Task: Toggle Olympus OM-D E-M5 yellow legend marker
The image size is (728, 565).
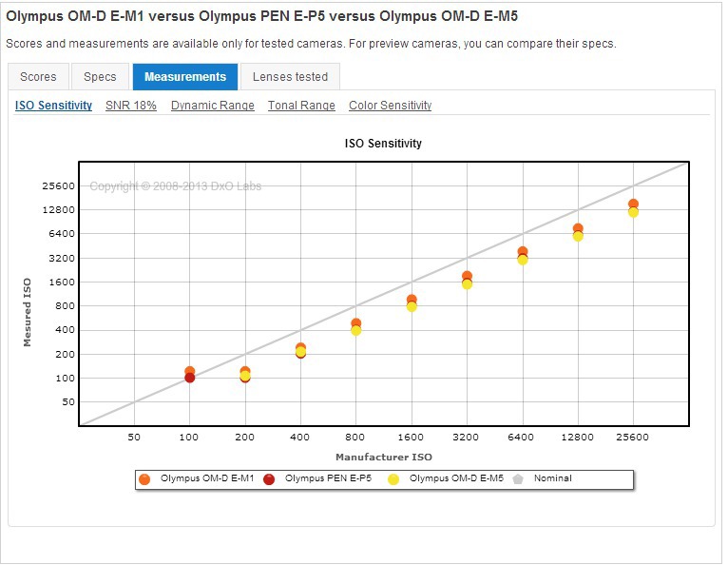Action: click(393, 479)
